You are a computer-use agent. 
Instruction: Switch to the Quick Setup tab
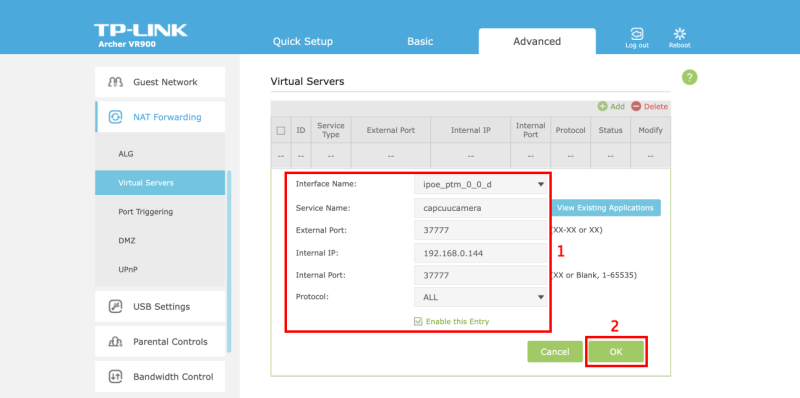click(x=303, y=42)
